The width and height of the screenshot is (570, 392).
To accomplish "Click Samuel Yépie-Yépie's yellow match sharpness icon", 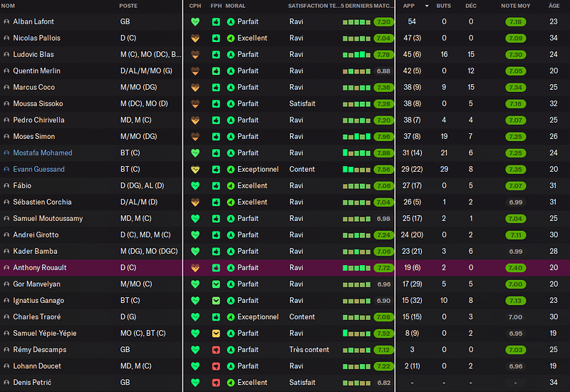I will pos(216,334).
